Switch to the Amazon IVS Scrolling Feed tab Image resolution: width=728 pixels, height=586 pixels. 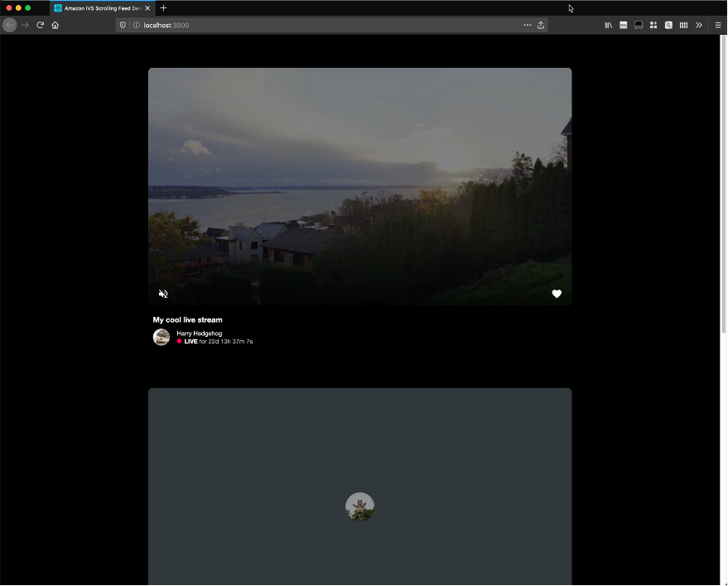99,8
